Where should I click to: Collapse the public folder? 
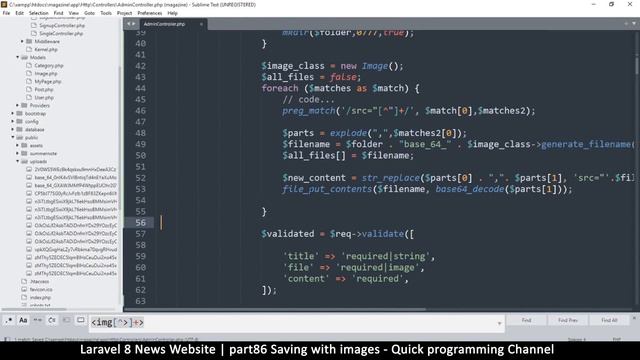click(13, 138)
